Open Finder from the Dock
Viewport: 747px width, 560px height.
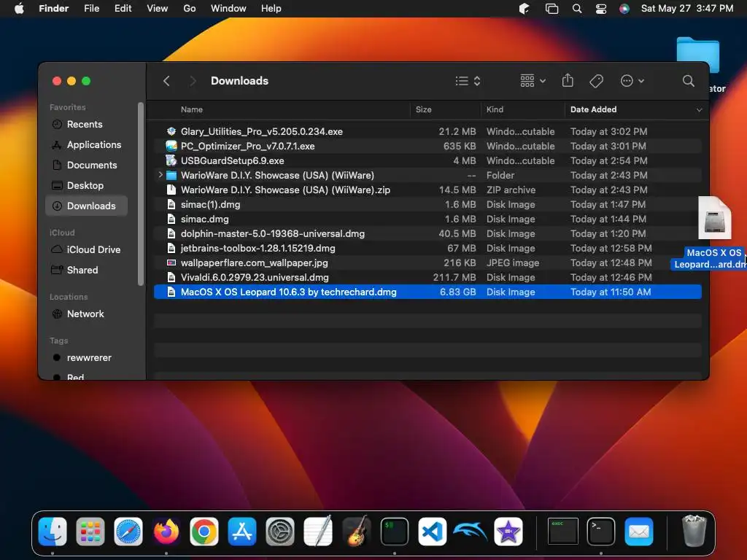pyautogui.click(x=53, y=532)
